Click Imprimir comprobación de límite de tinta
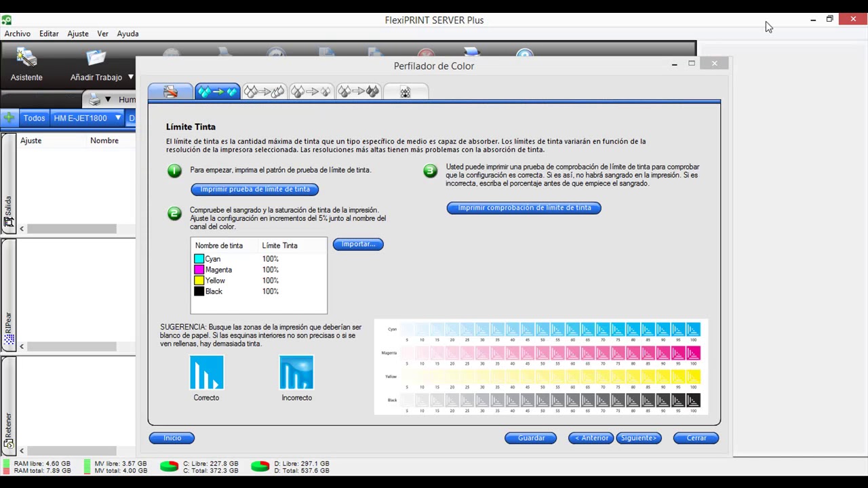The width and height of the screenshot is (868, 488). pyautogui.click(x=524, y=208)
